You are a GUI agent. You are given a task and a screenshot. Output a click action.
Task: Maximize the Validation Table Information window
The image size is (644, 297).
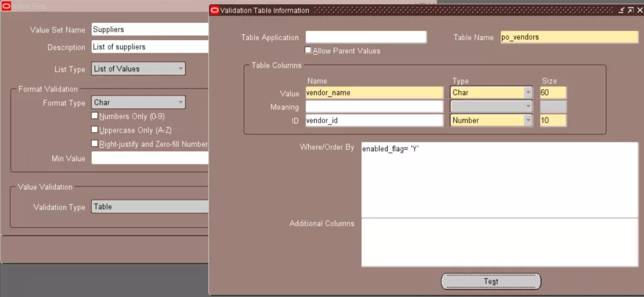pos(630,10)
